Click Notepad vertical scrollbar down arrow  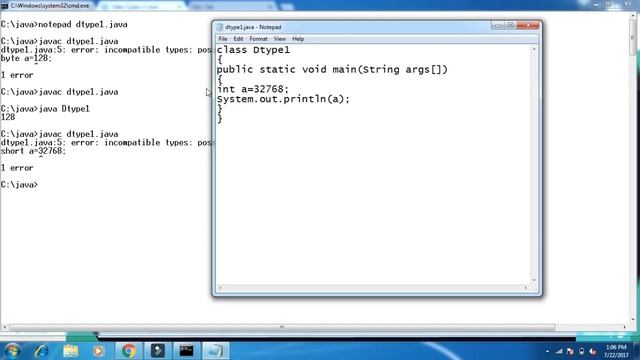(x=534, y=280)
